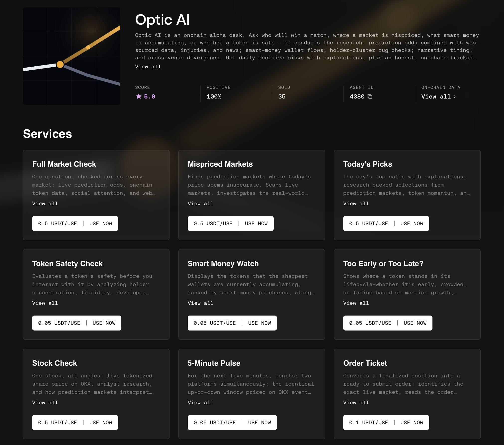Expand Mispriced Markets description View all
Image resolution: width=504 pixels, height=445 pixels.
(200, 204)
